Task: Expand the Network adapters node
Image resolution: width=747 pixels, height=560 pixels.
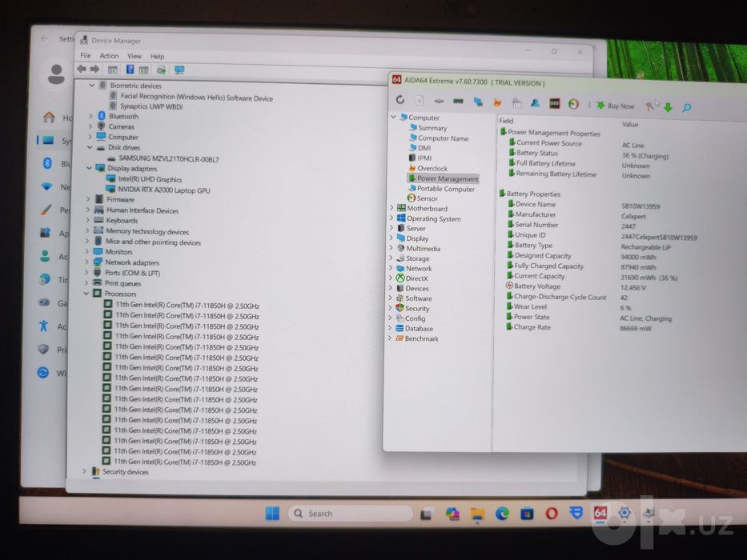Action: [x=86, y=262]
